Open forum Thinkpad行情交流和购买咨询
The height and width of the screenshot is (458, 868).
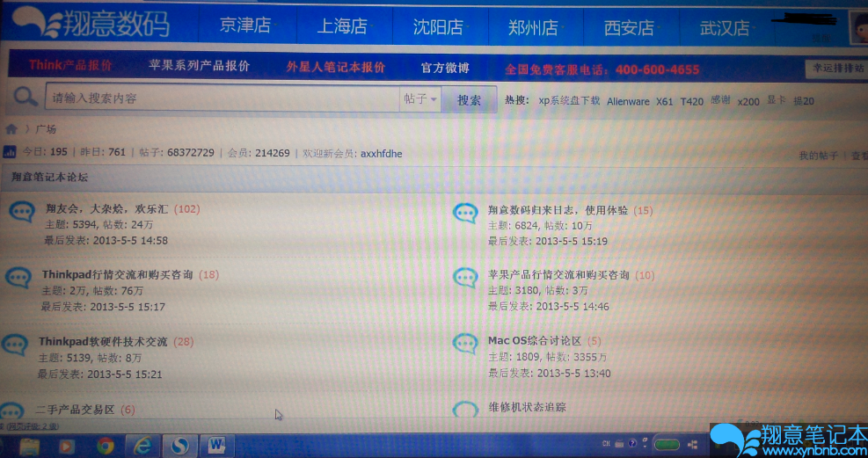117,274
